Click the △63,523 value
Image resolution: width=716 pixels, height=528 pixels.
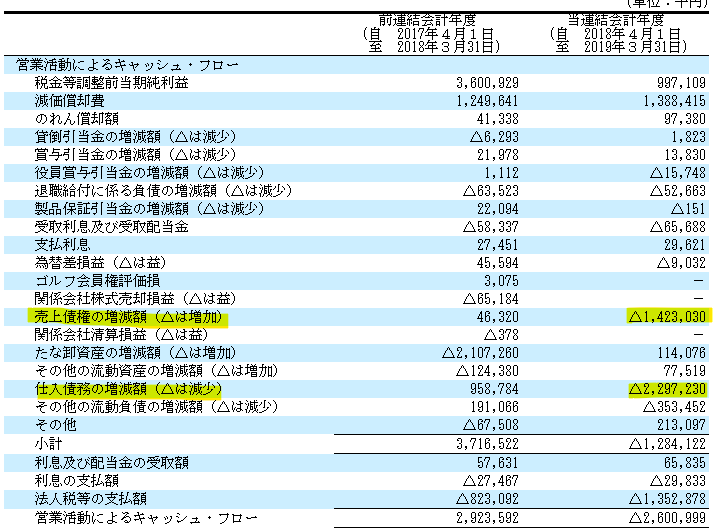(x=491, y=190)
